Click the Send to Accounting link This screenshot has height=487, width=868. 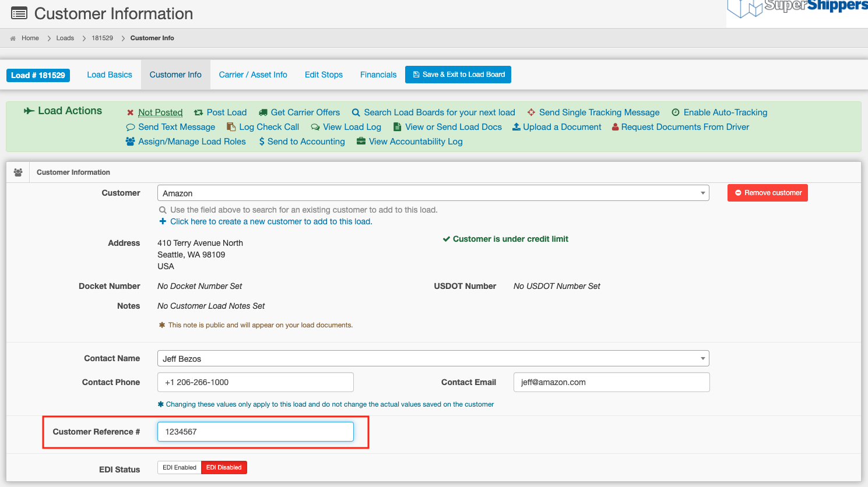click(306, 142)
